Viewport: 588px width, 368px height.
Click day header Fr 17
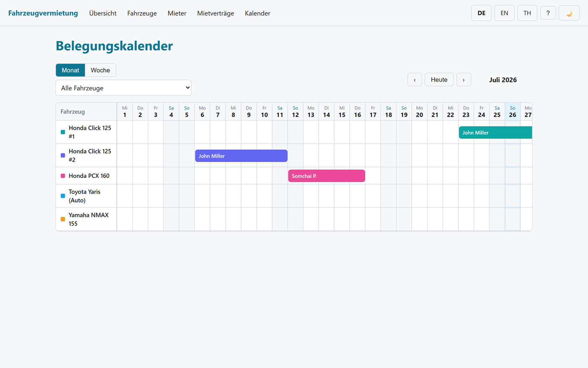tap(373, 111)
